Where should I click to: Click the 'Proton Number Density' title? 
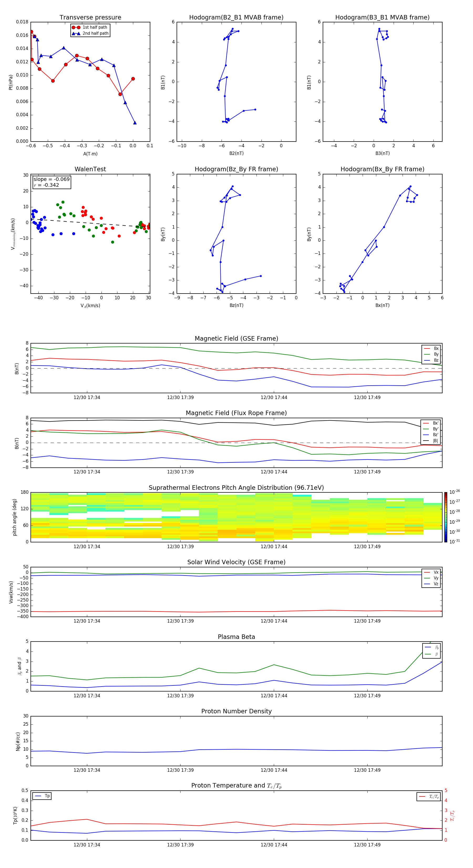pyautogui.click(x=236, y=711)
